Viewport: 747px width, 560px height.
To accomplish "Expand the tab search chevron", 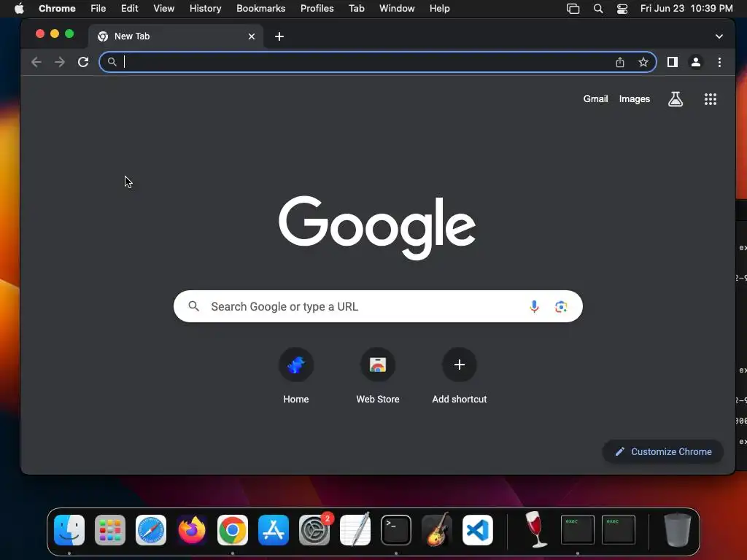I will coord(719,36).
